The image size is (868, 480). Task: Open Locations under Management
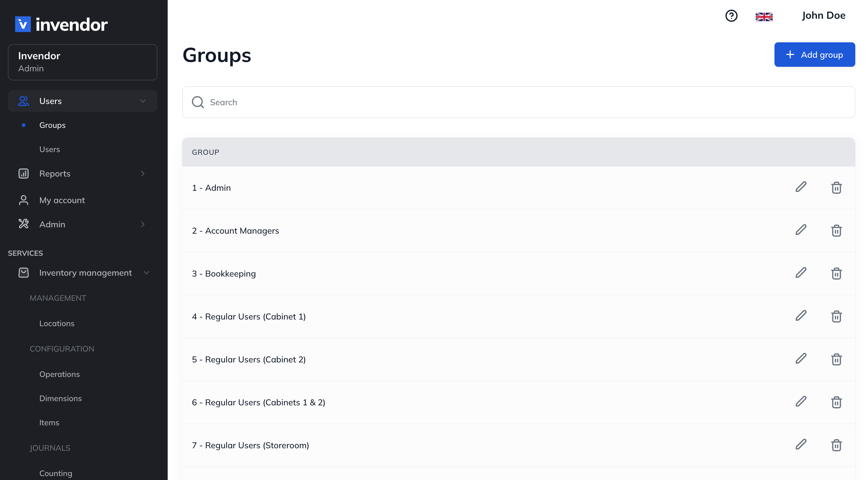pos(57,323)
